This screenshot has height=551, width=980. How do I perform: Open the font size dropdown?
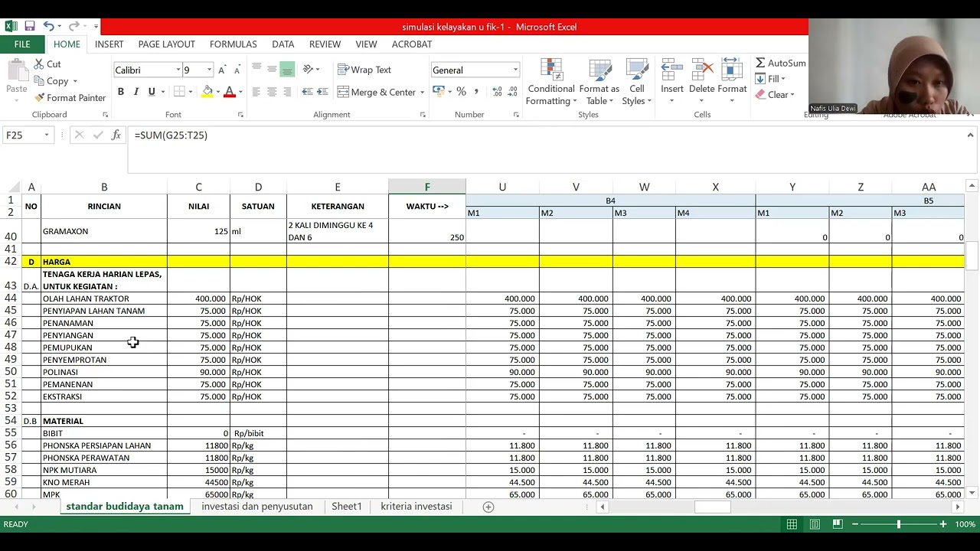[x=209, y=70]
